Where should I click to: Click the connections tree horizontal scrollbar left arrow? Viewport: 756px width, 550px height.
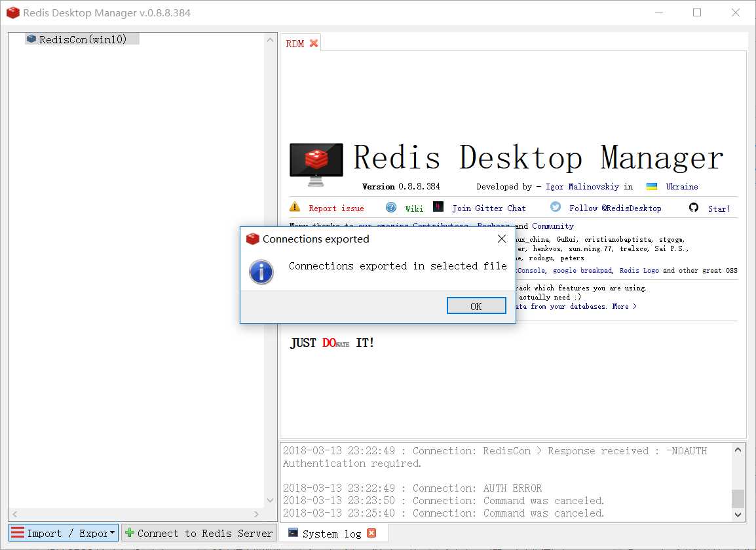(x=15, y=515)
